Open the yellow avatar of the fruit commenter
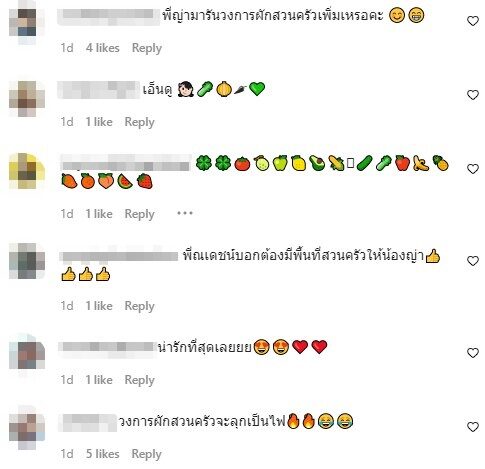This screenshot has width=485, height=469. [27, 171]
